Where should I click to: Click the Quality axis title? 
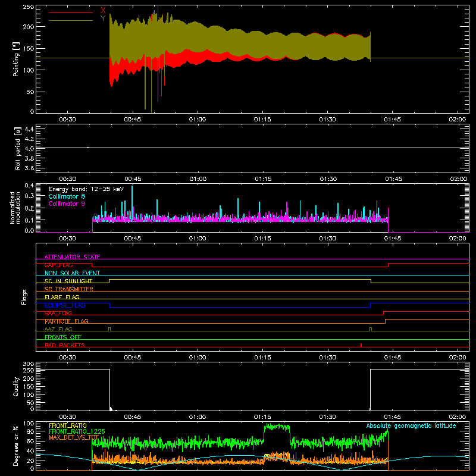coord(16,386)
